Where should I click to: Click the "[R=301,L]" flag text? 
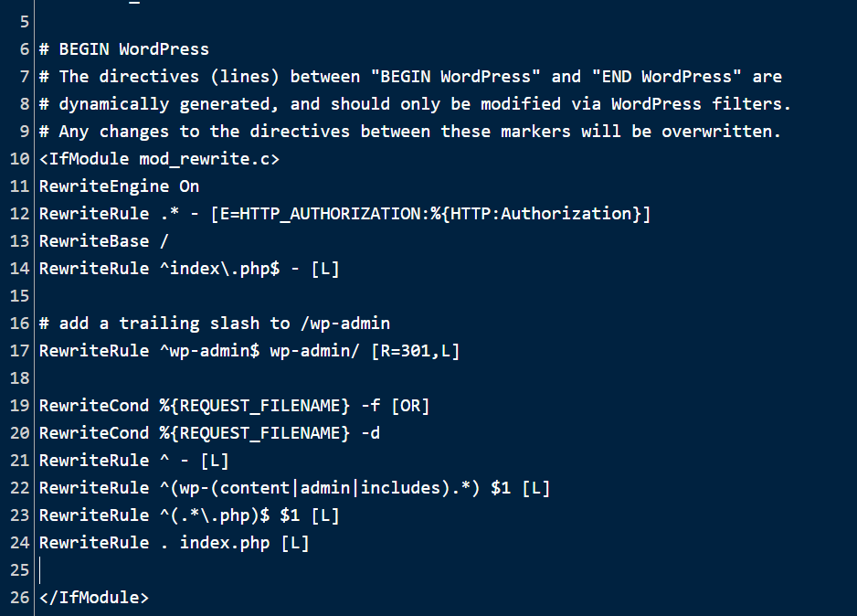click(x=416, y=351)
